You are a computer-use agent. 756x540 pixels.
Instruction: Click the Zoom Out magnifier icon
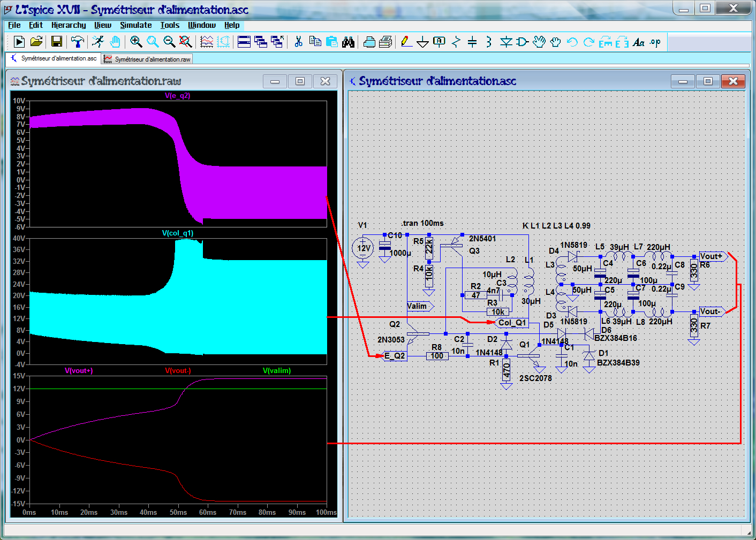[x=169, y=42]
